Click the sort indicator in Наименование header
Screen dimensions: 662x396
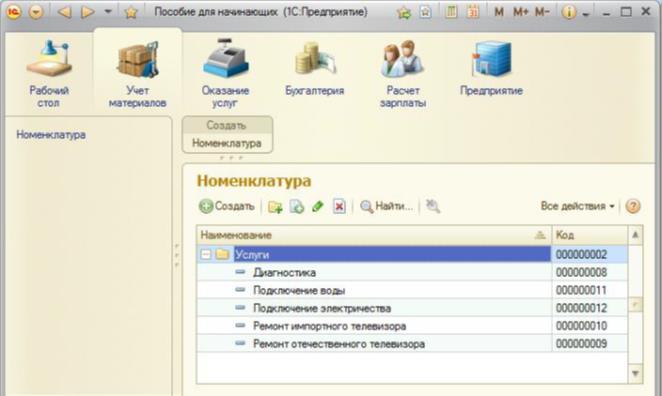540,236
